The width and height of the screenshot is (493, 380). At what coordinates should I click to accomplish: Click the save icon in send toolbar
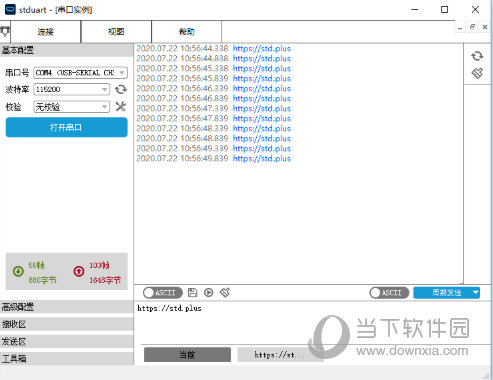pos(193,292)
